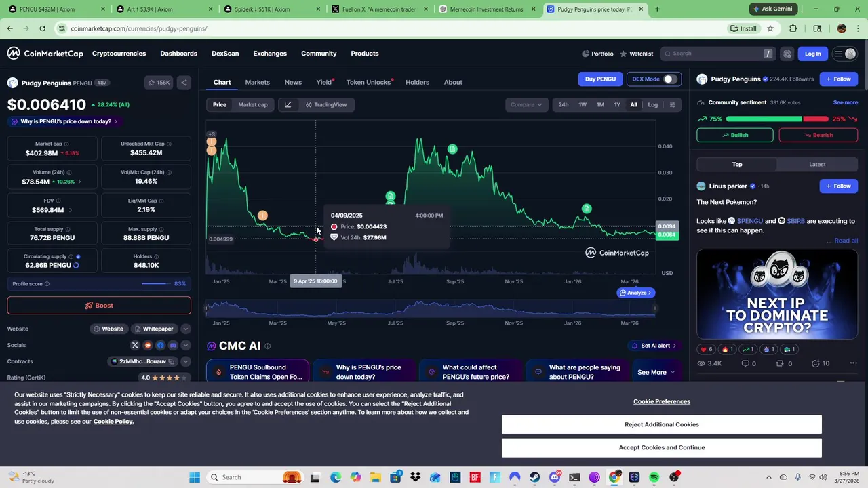This screenshot has width=868, height=488.
Task: Expand the Contracts dropdown arrow
Action: [185, 361]
